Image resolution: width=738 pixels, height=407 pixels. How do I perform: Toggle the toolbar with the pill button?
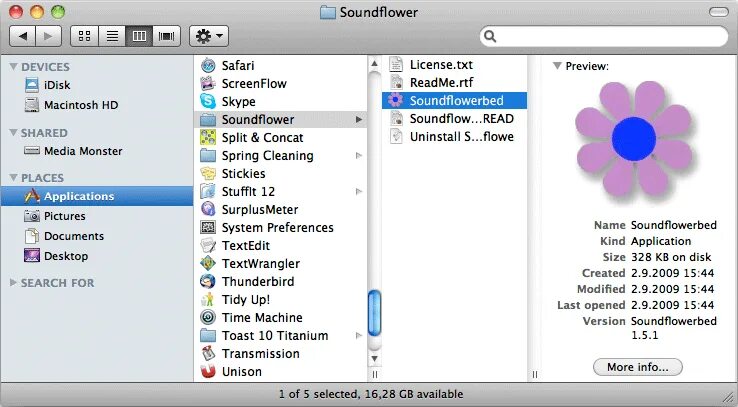click(x=718, y=12)
